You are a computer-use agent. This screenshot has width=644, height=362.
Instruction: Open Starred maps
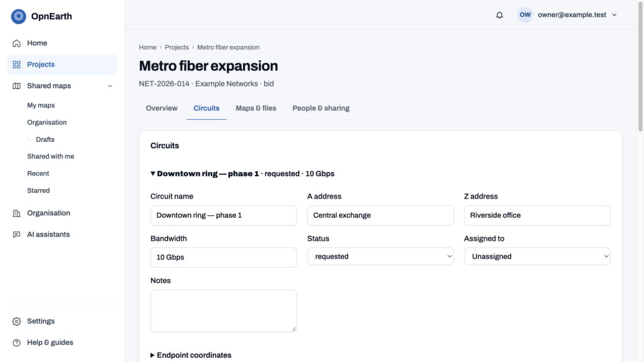(x=38, y=191)
